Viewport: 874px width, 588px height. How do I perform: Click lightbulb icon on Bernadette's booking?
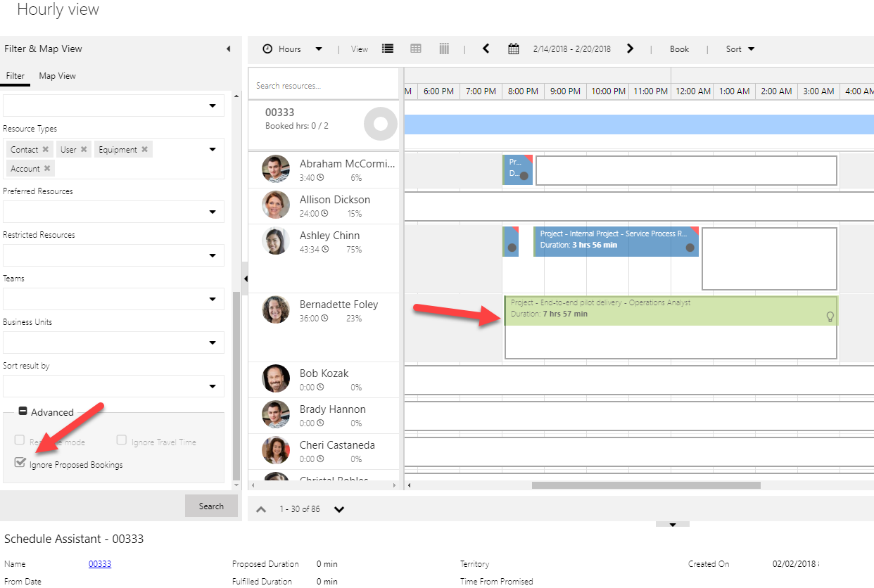[x=830, y=317]
